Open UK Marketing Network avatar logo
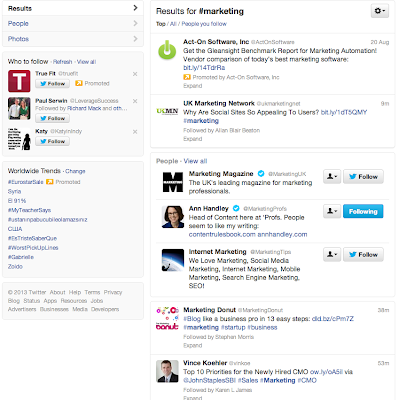This screenshot has width=399, height=400. pyautogui.click(x=167, y=111)
